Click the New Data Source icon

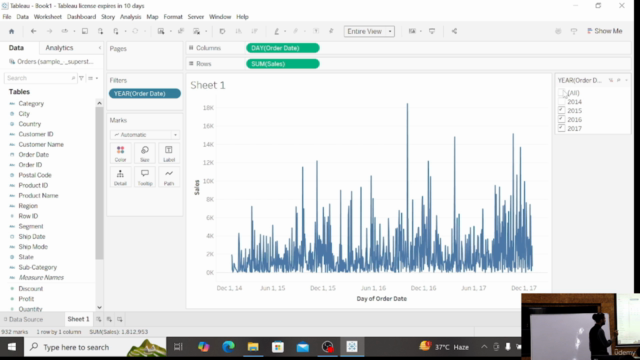tap(100, 31)
